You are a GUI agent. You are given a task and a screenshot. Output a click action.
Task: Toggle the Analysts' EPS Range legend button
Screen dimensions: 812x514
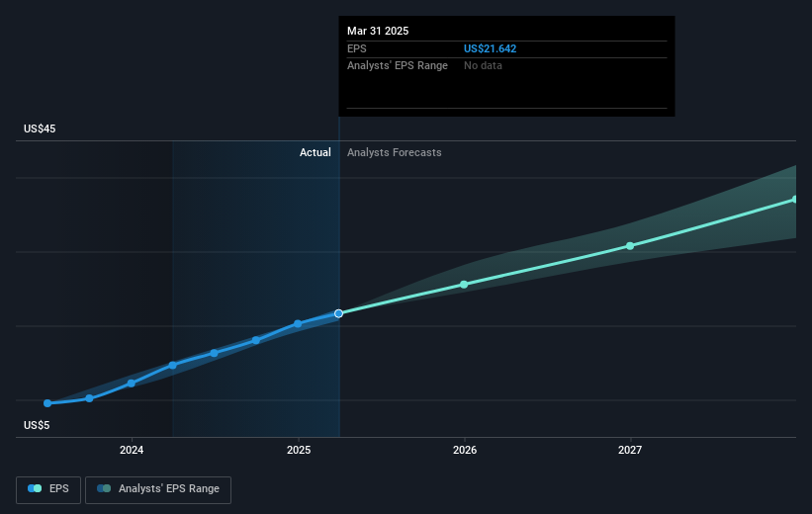tap(158, 489)
